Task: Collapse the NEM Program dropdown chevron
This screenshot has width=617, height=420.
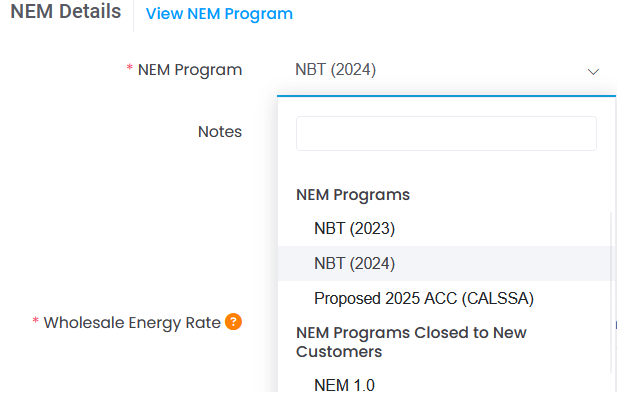Action: point(593,72)
